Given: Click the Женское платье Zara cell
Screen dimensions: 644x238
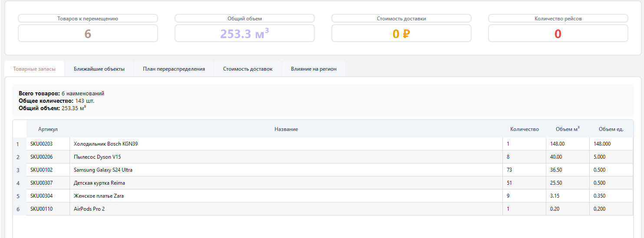Looking at the screenshot, I should [99, 196].
